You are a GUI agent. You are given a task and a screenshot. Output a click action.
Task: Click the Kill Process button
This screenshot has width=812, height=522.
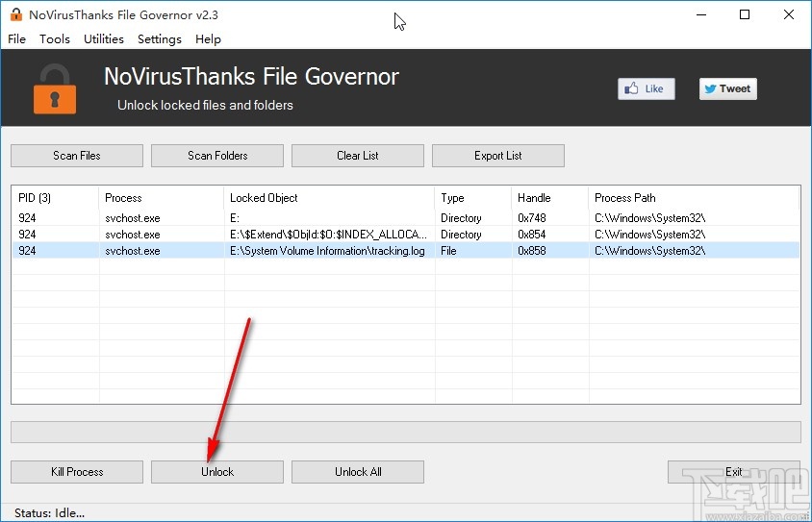[77, 472]
